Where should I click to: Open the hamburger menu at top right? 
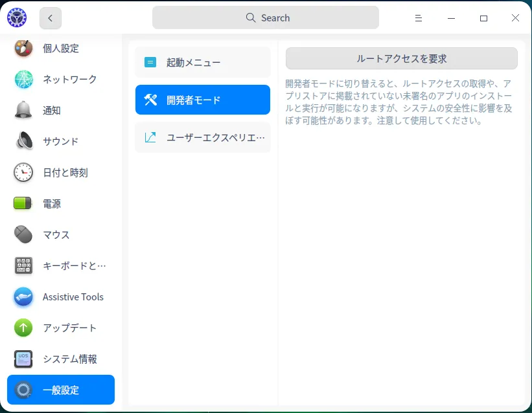click(x=419, y=17)
